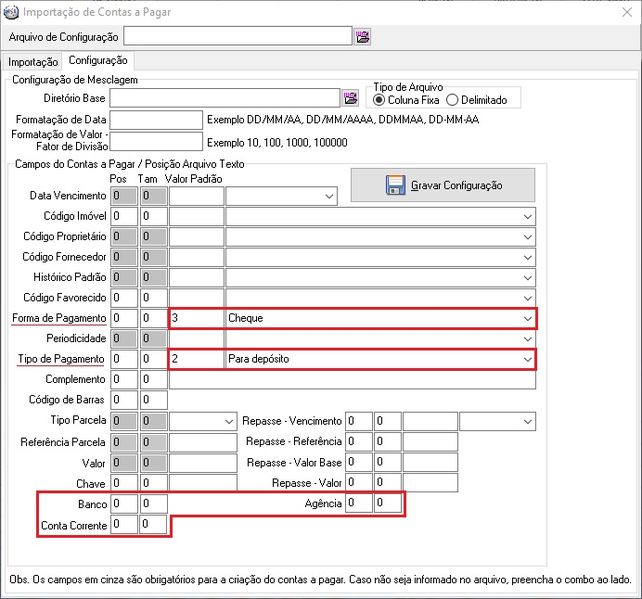The width and height of the screenshot is (642, 599).
Task: Select the Coluna Fixa radio option
Action: click(379, 100)
